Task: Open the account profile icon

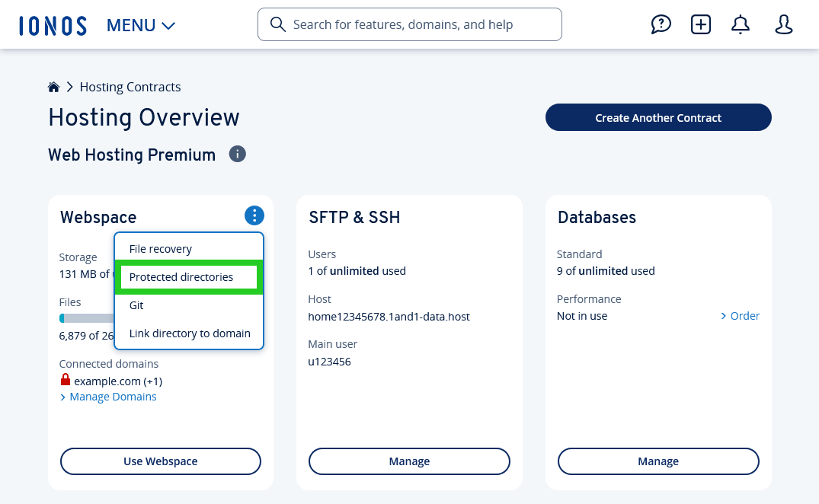Action: click(x=783, y=24)
